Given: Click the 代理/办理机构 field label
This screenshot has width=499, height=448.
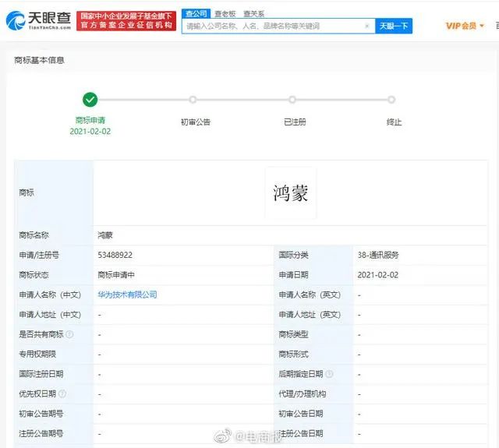Looking at the screenshot, I should click(x=303, y=393).
